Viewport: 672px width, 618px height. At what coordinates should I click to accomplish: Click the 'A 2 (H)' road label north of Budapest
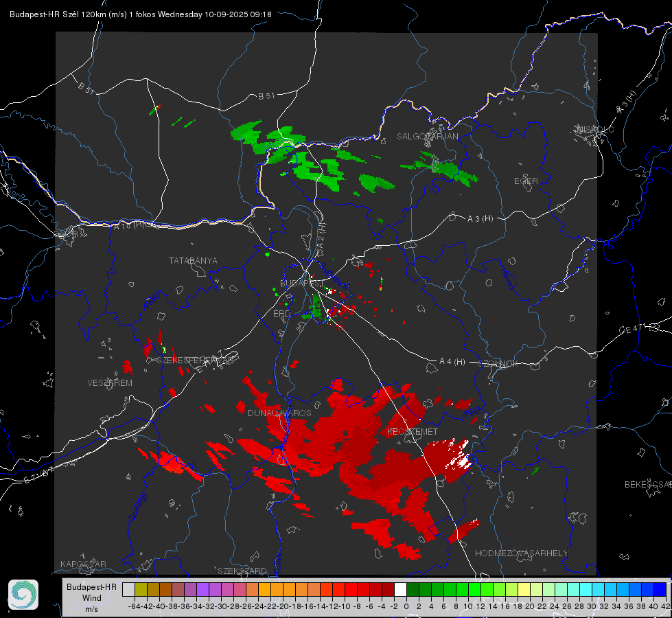pos(321,236)
